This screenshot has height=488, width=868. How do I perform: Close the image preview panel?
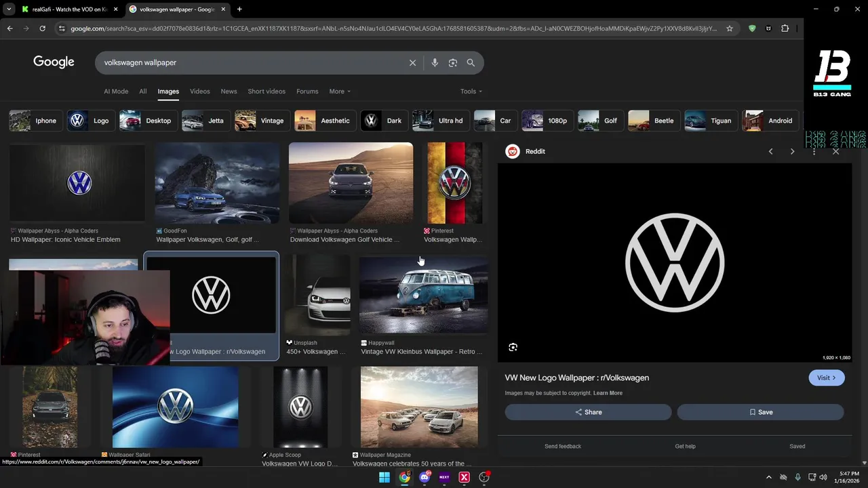[x=835, y=151]
